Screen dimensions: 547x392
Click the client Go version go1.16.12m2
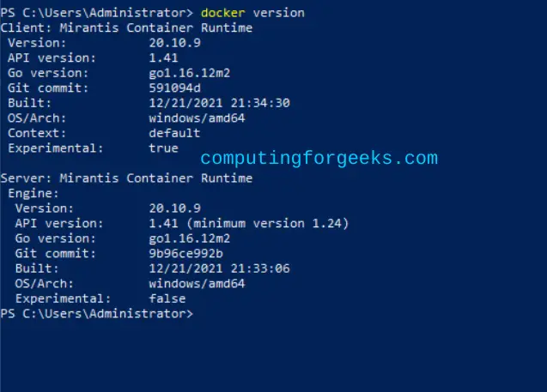click(x=190, y=73)
